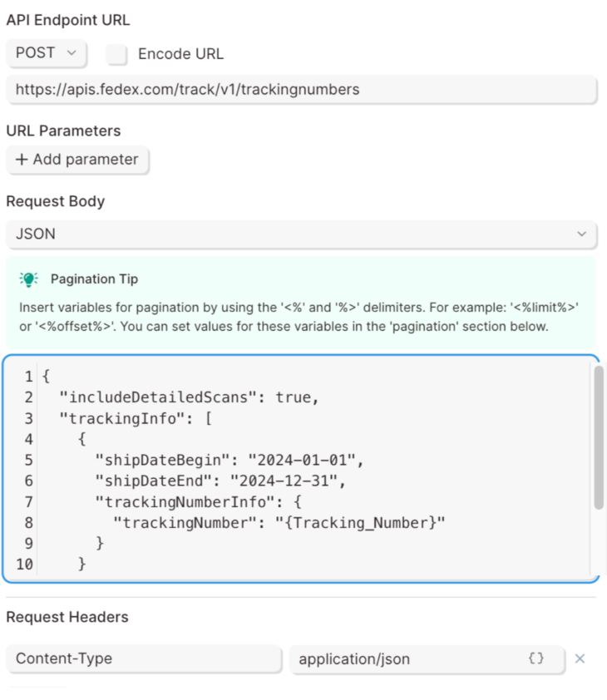607x700 pixels.
Task: Click the Pagination Tip lightbulb icon
Action: (x=28, y=279)
